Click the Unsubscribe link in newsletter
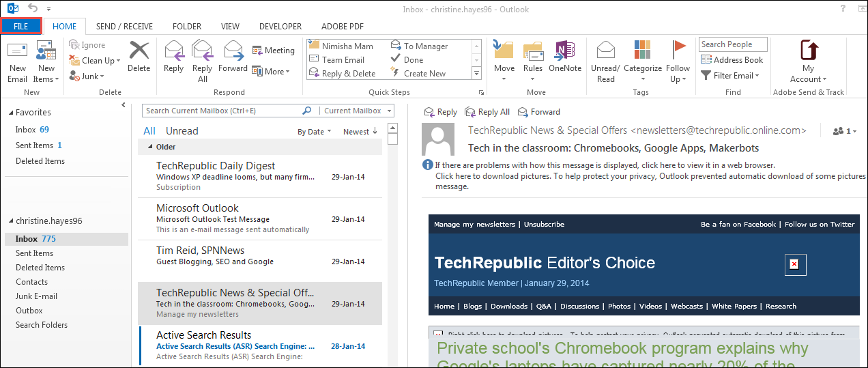Screen dimensions: 868x368 click(544, 224)
